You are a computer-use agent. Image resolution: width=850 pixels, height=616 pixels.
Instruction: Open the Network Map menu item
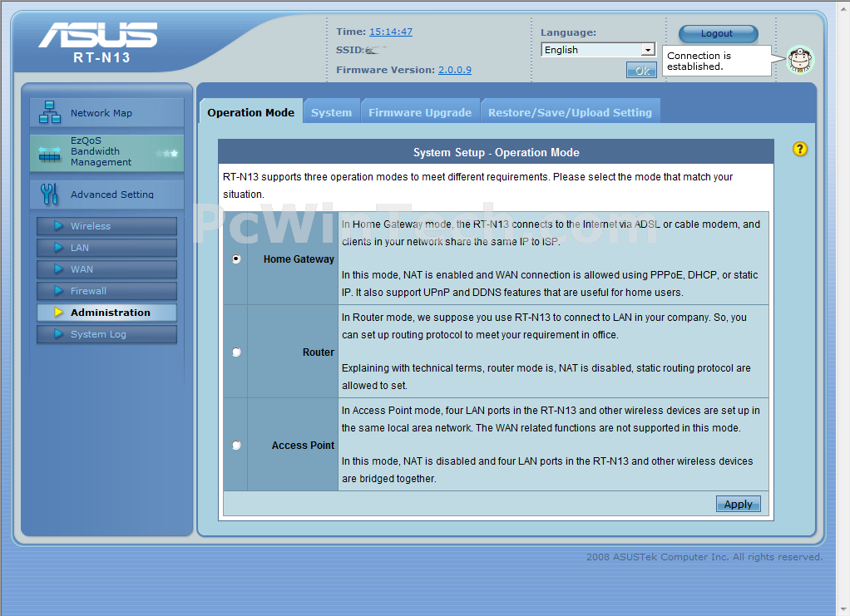[x=106, y=113]
